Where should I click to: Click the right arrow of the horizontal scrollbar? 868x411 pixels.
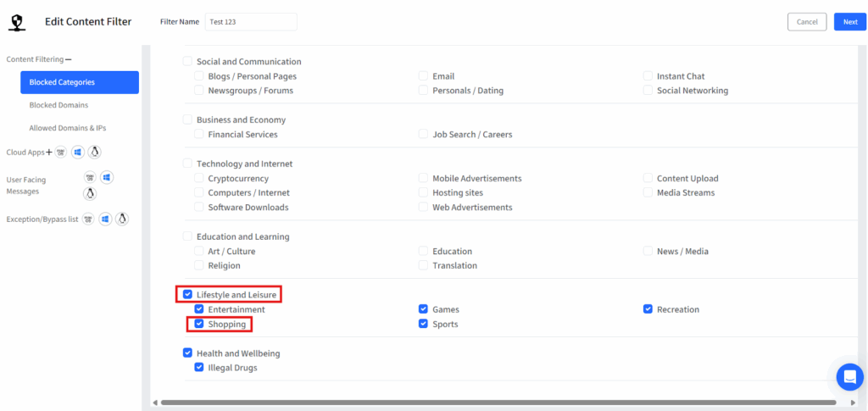pyautogui.click(x=853, y=403)
